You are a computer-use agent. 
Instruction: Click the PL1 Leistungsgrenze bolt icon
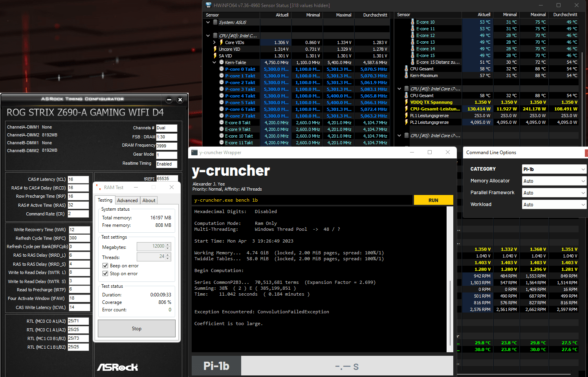coord(406,116)
